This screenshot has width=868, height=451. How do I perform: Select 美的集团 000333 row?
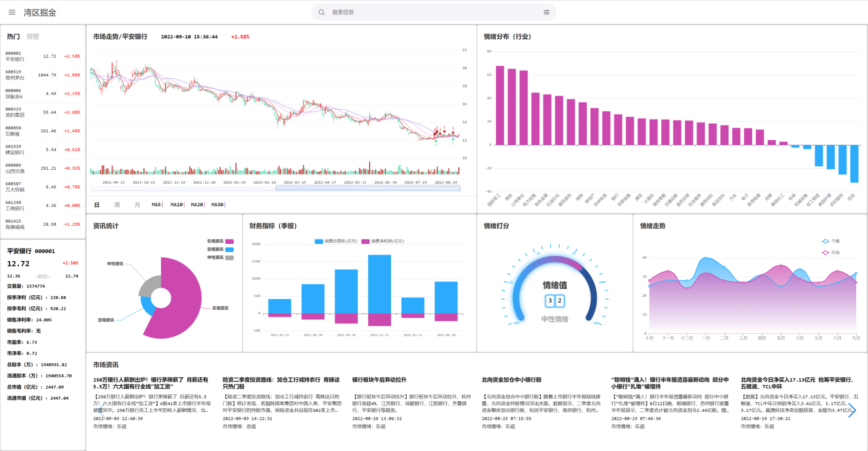(x=43, y=112)
